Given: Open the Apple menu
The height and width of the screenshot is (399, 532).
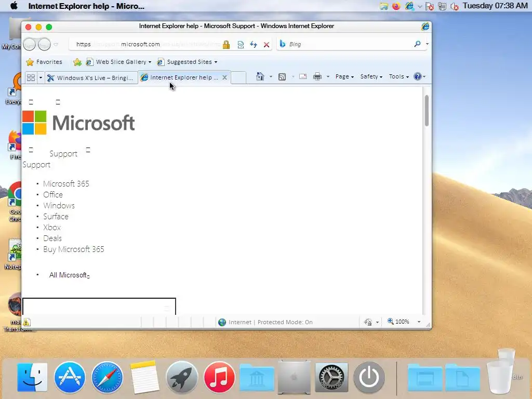Looking at the screenshot, I should click(14, 6).
